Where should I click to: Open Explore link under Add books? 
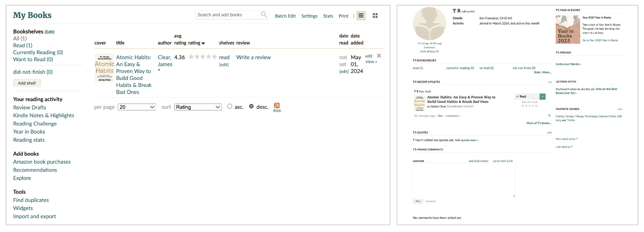[x=22, y=178]
